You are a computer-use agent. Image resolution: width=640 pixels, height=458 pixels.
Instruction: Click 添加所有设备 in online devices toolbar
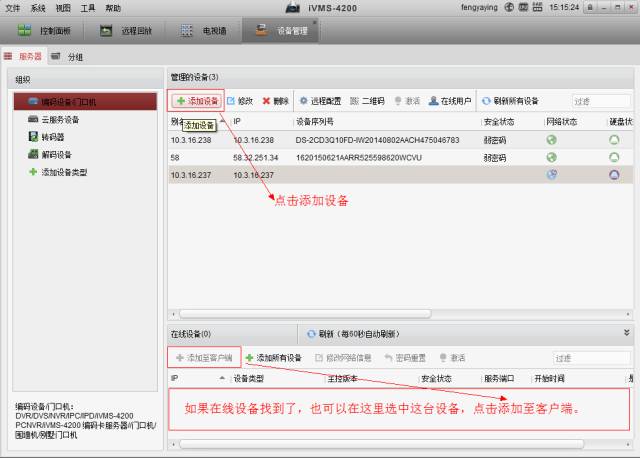click(x=273, y=357)
